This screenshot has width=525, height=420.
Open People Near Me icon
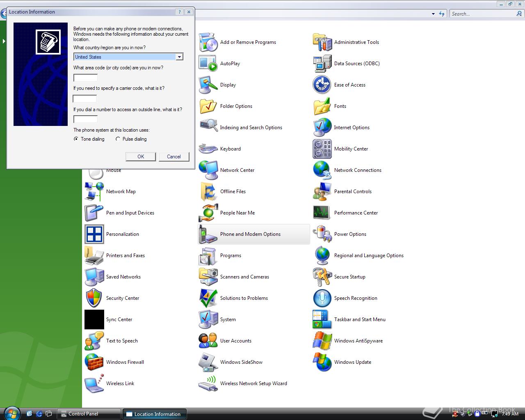coord(208,213)
